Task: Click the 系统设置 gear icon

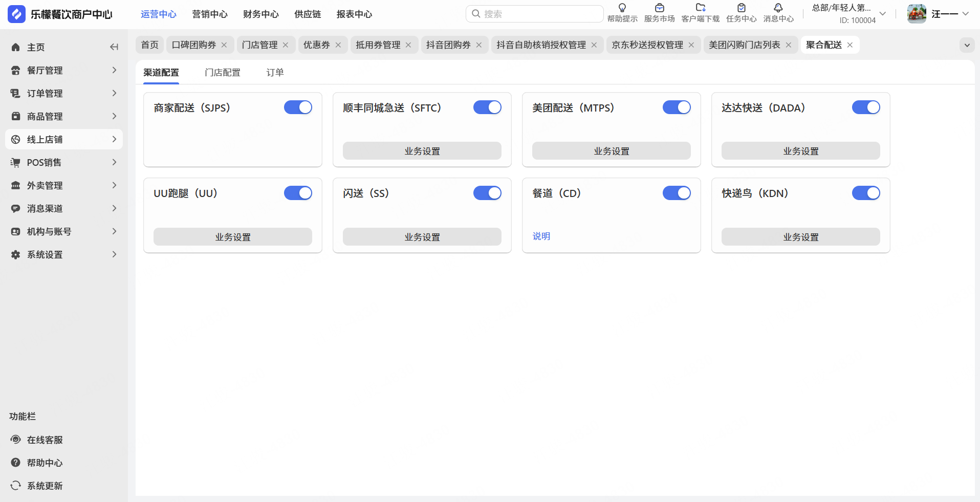Action: 16,254
